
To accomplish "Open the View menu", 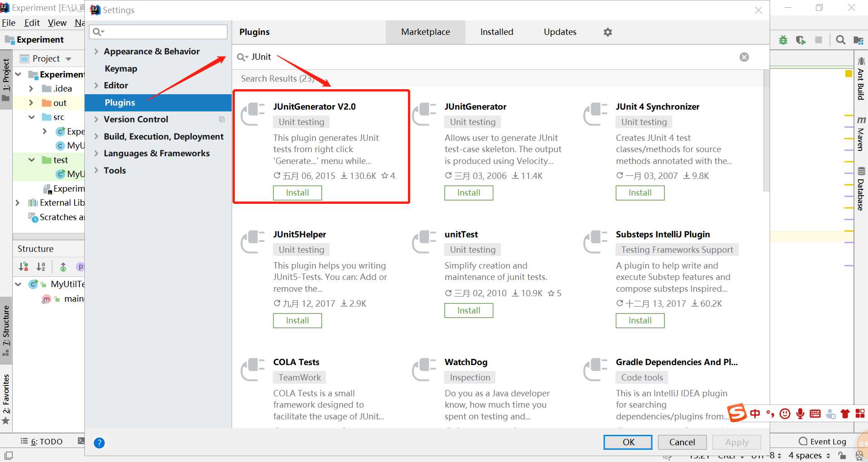I will coord(57,23).
